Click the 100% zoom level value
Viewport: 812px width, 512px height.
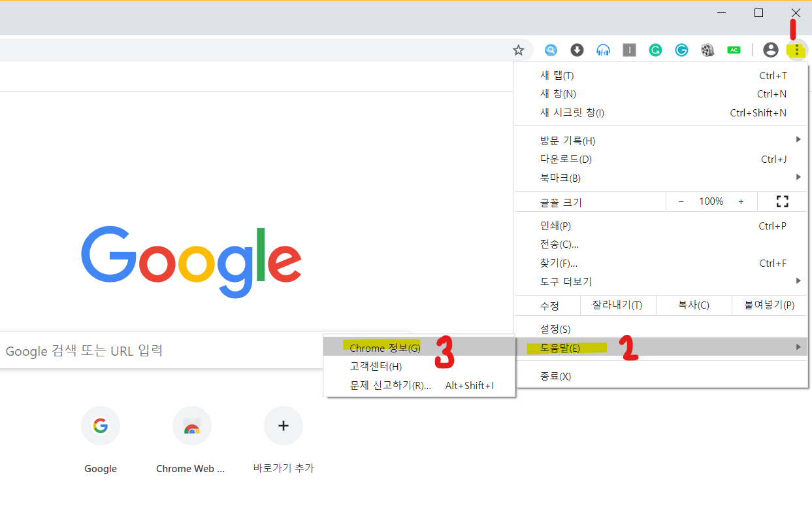(711, 201)
